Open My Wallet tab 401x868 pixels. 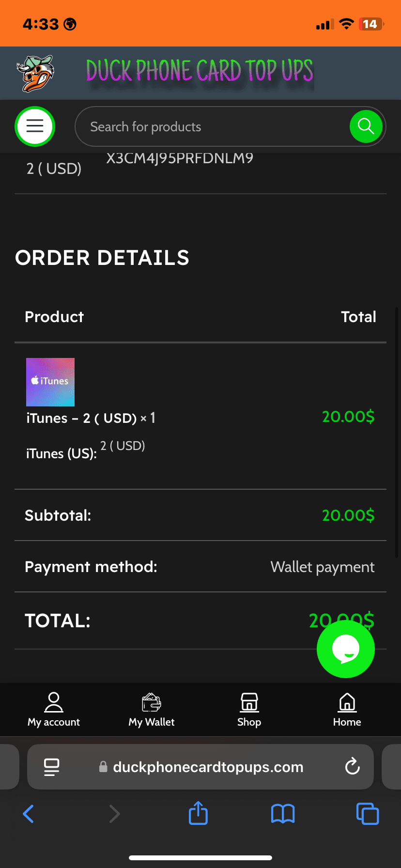point(152,710)
